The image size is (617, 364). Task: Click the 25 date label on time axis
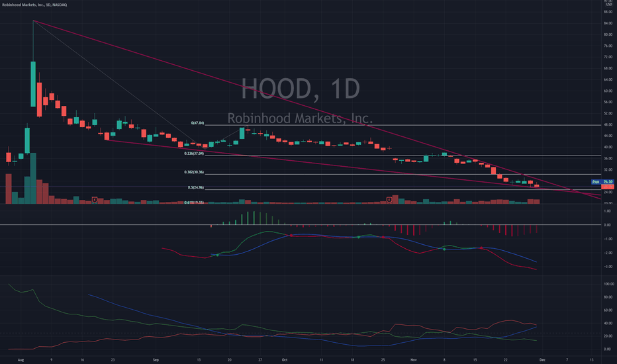click(x=383, y=359)
